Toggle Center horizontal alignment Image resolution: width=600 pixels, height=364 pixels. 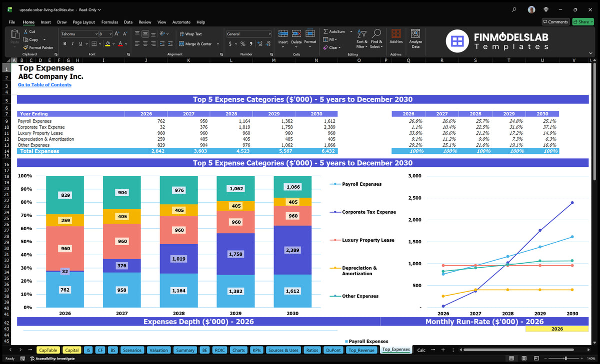point(145,44)
